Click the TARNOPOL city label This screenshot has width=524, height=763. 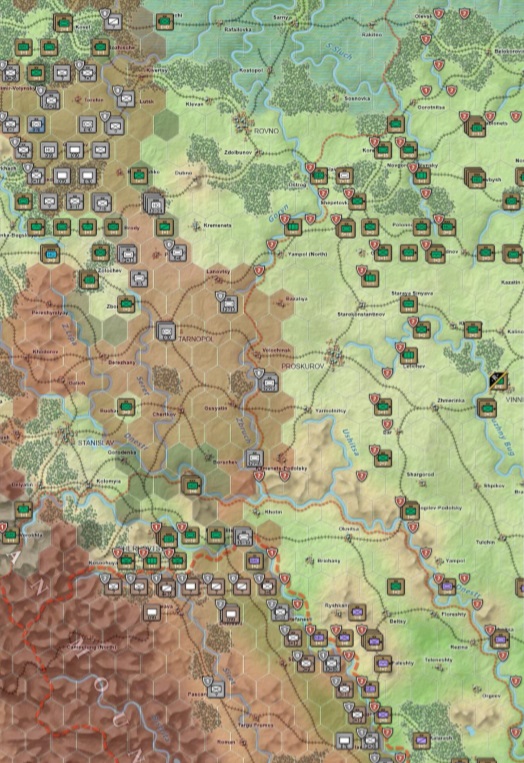(x=195, y=338)
